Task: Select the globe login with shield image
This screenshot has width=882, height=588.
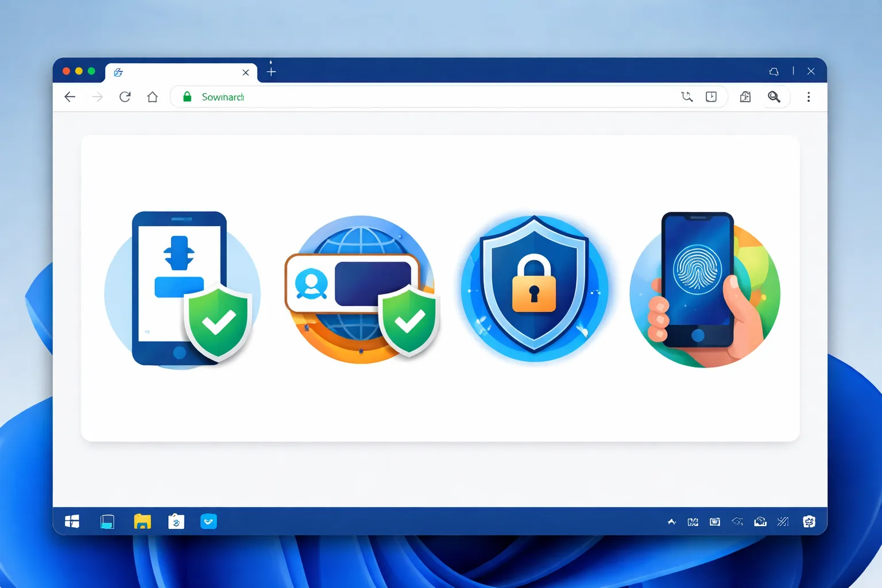Action: coord(362,289)
